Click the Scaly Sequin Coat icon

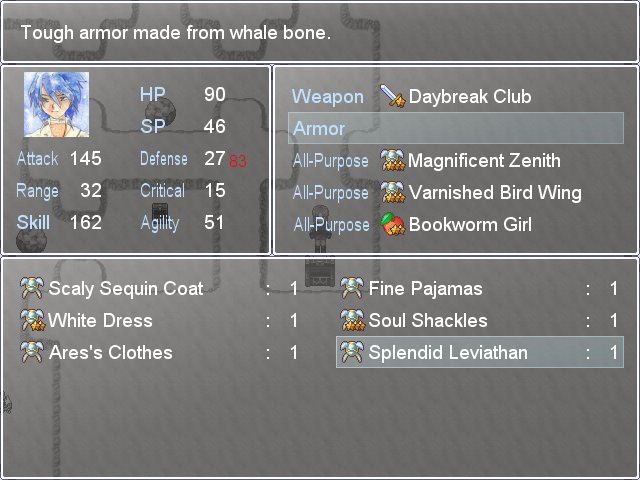point(32,288)
